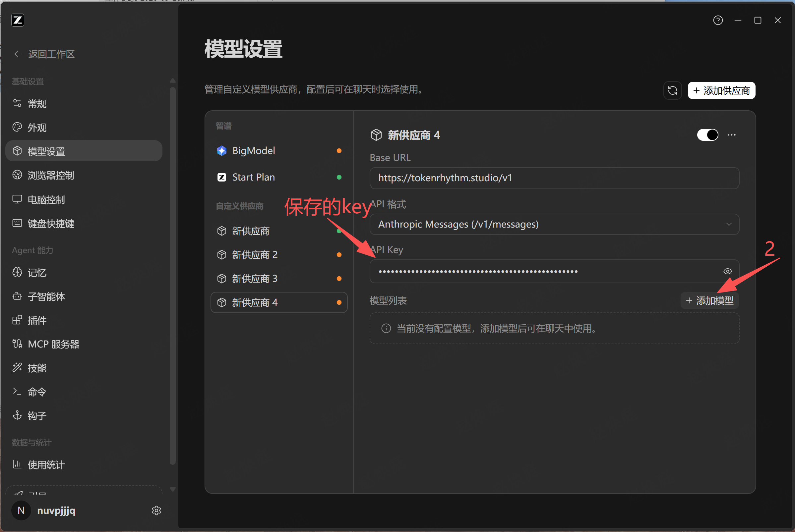Open 浏览器控制 settings
Image resolution: width=795 pixels, height=532 pixels.
pos(84,176)
